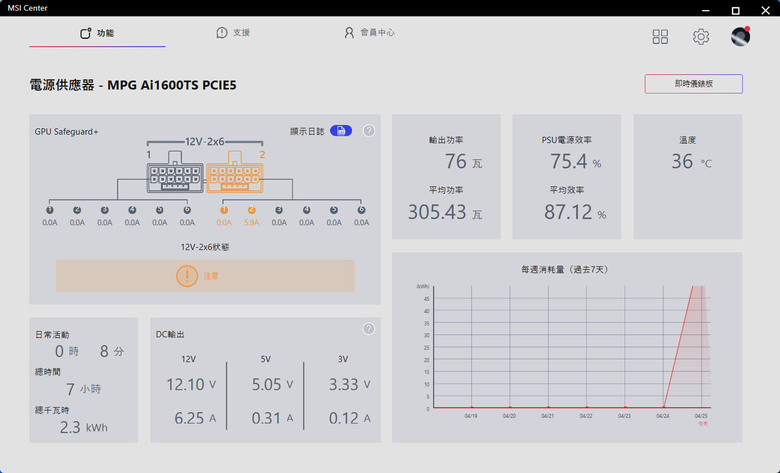
Task: Click DC output help question mark
Action: 369,329
